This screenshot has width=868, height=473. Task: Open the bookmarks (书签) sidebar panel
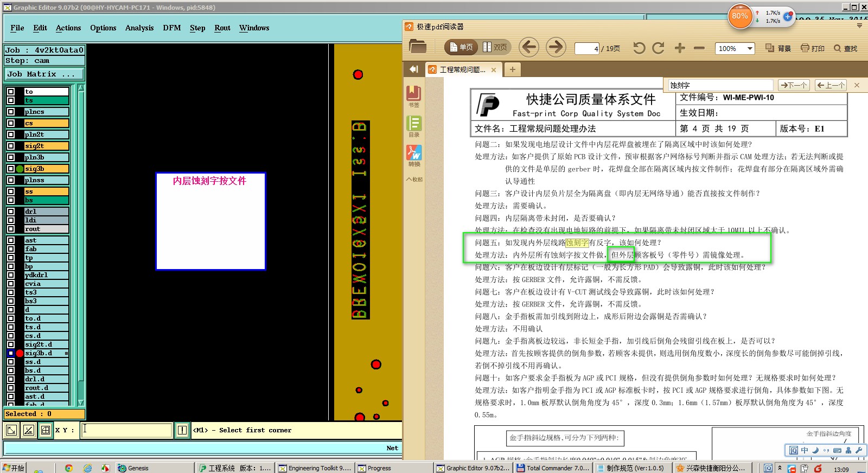[x=414, y=96]
